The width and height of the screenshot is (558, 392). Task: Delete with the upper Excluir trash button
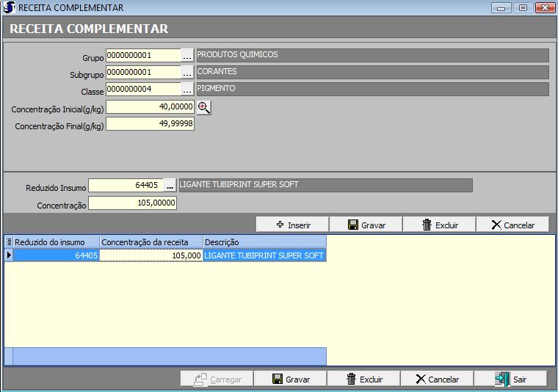click(x=439, y=225)
